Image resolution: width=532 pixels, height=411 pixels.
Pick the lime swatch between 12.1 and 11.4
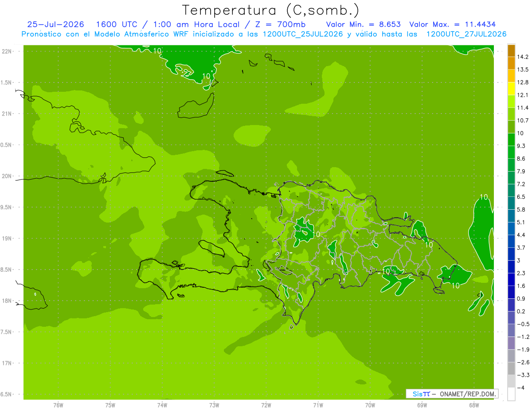coord(511,102)
